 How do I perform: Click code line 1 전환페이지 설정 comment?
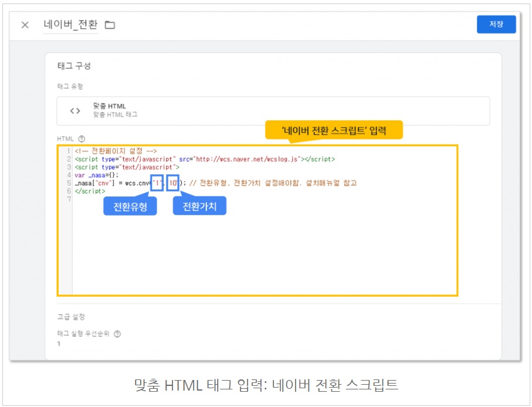(x=116, y=151)
